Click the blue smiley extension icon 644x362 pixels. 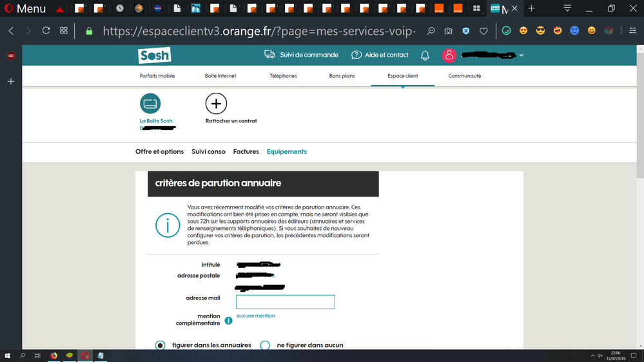click(574, 30)
